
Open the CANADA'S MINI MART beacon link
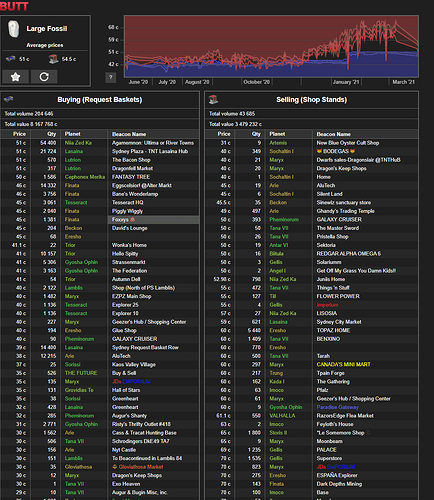pyautogui.click(x=343, y=364)
